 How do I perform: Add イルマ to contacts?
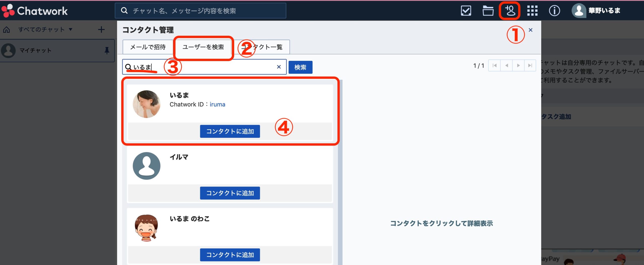(230, 193)
